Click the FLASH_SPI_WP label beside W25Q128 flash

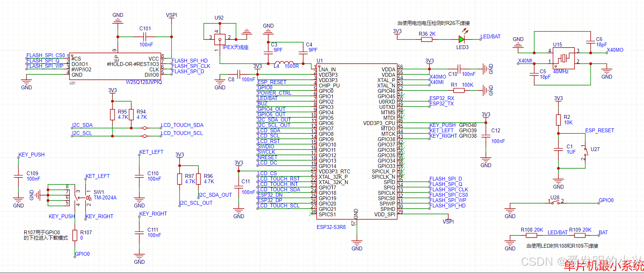[45, 66]
